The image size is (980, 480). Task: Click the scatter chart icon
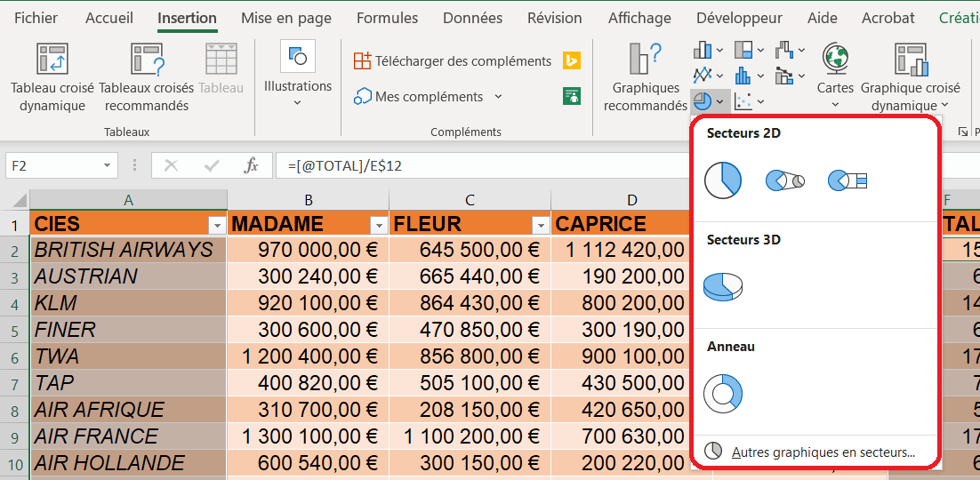(743, 100)
